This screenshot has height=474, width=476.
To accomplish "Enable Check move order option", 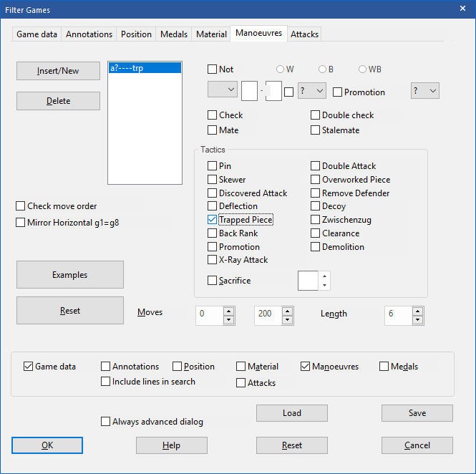I will point(21,206).
